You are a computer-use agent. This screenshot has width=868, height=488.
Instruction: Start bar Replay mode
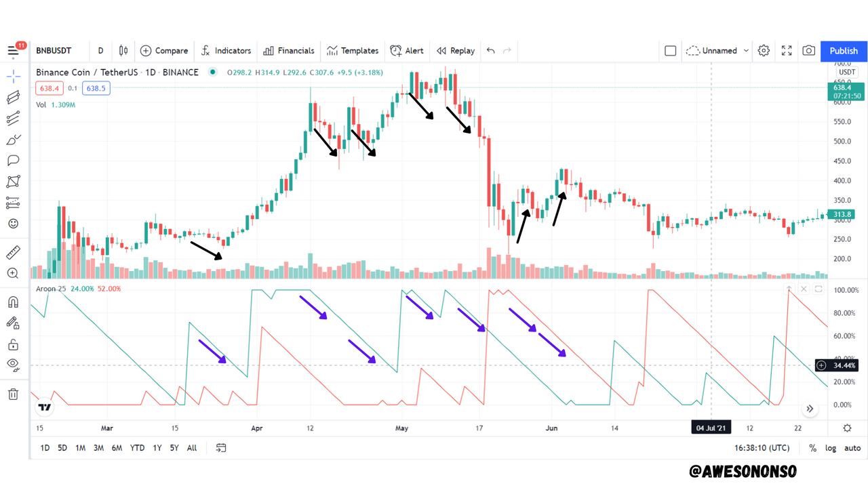click(456, 51)
